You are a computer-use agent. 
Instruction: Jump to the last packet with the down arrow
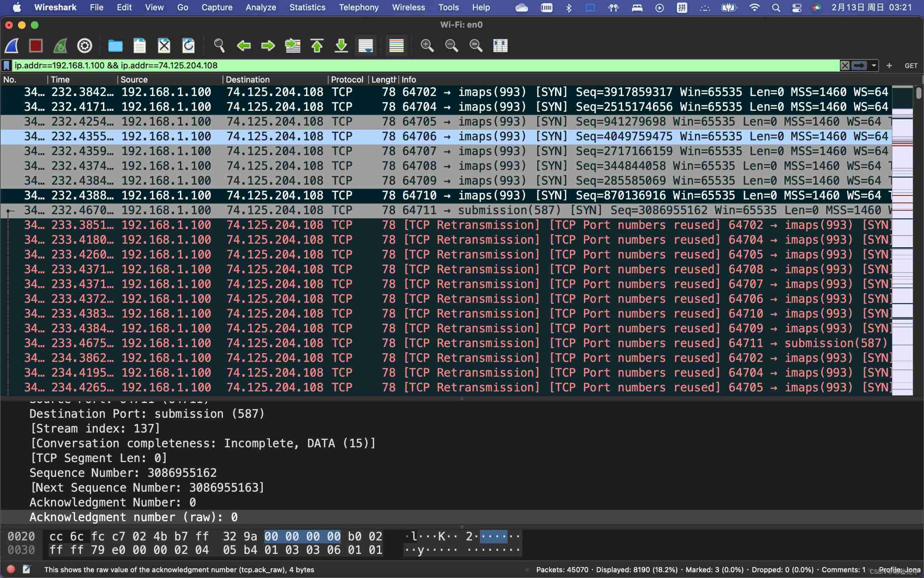pyautogui.click(x=341, y=45)
